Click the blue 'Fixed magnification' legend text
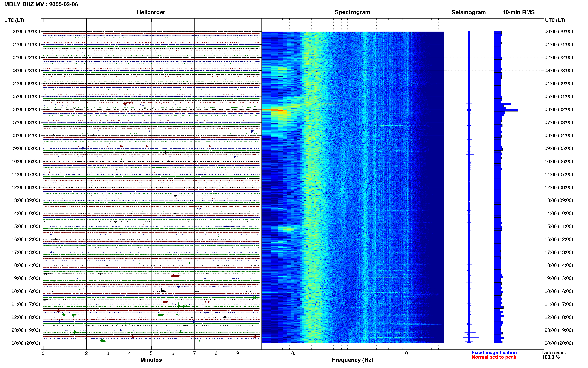The width and height of the screenshot is (588, 368). [494, 352]
